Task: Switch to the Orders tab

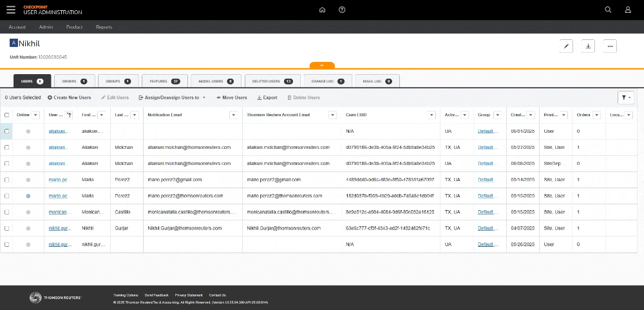Action: pyautogui.click(x=74, y=81)
